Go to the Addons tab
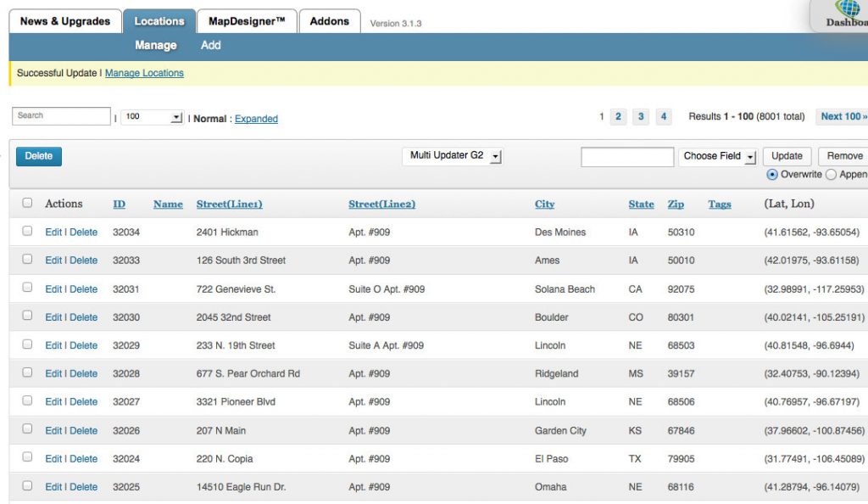Image resolution: width=868 pixels, height=504 pixels. click(330, 21)
